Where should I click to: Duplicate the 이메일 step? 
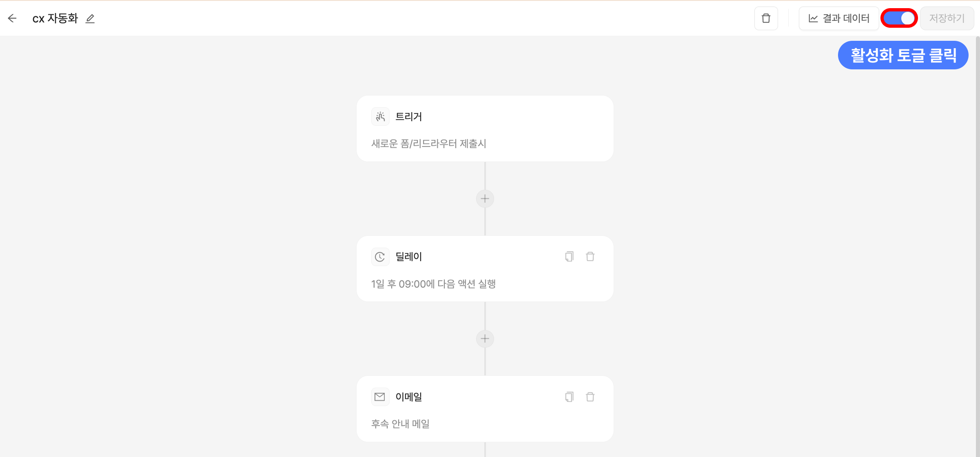coord(569,397)
